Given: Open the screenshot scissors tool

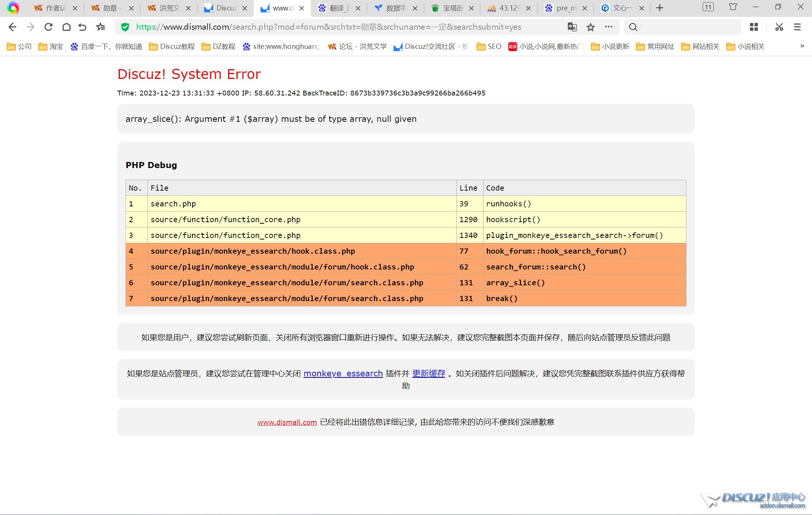Looking at the screenshot, I should 779,27.
